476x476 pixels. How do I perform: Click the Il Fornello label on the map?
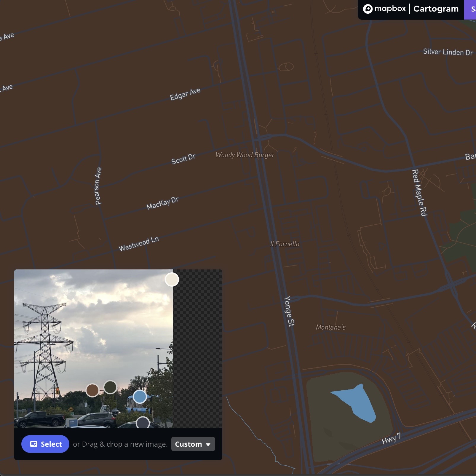point(285,244)
